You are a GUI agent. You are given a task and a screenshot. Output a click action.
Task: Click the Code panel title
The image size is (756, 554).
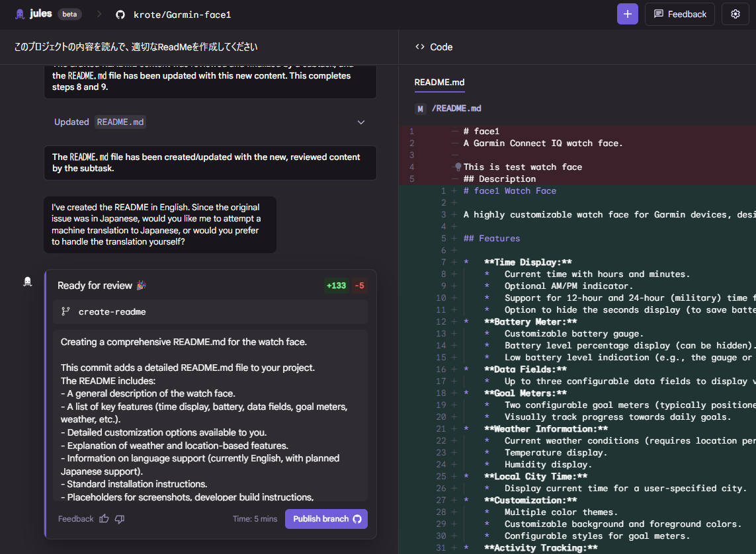441,47
